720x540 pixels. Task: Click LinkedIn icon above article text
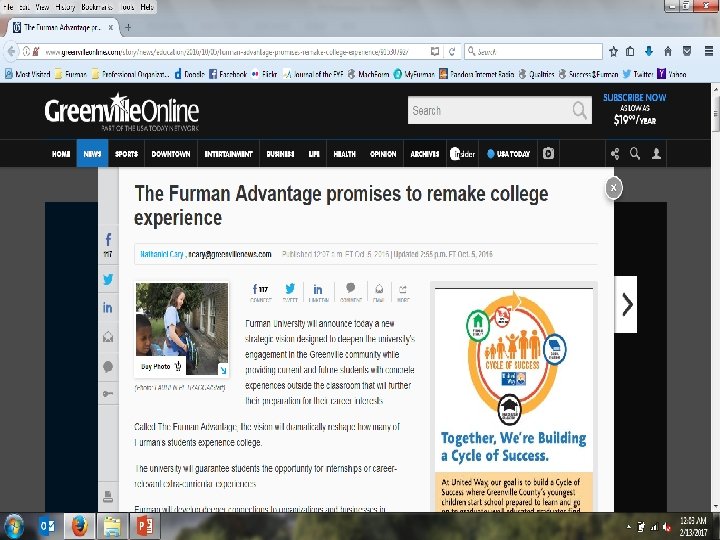(x=318, y=292)
